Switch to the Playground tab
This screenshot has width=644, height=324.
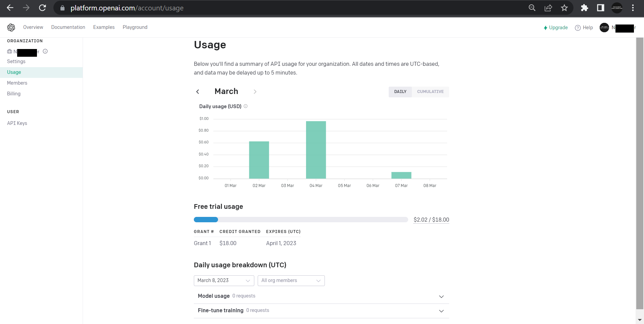point(135,27)
